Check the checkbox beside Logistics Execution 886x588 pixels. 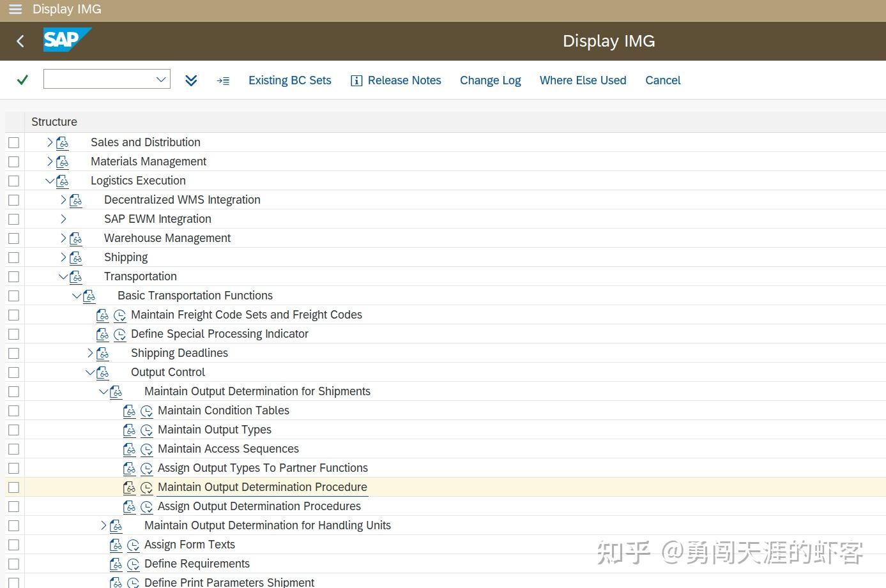click(x=13, y=181)
